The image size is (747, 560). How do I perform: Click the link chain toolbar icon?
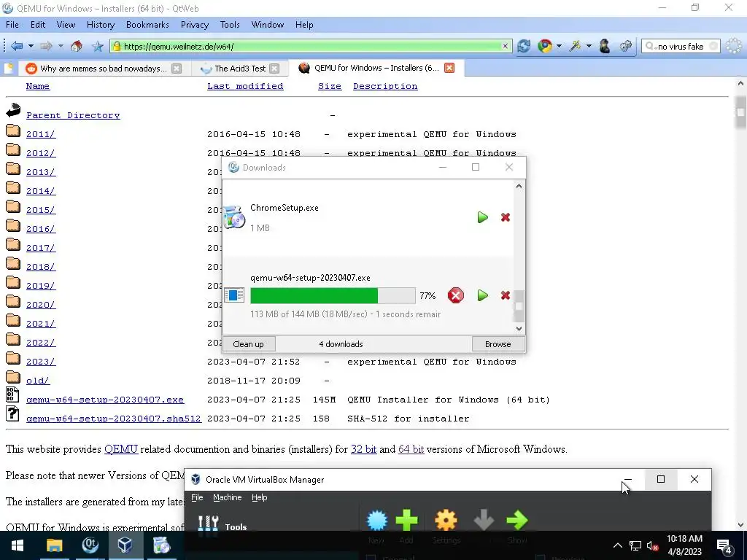pos(625,46)
